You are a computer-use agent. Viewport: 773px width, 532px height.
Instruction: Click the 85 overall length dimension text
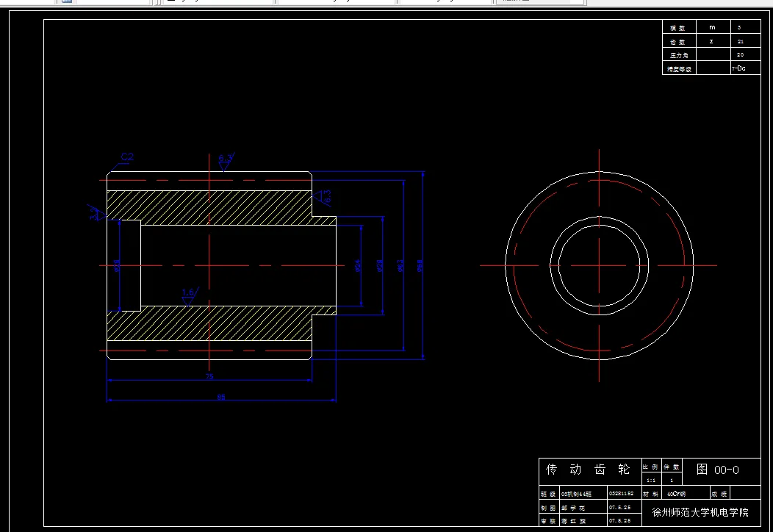click(x=221, y=396)
